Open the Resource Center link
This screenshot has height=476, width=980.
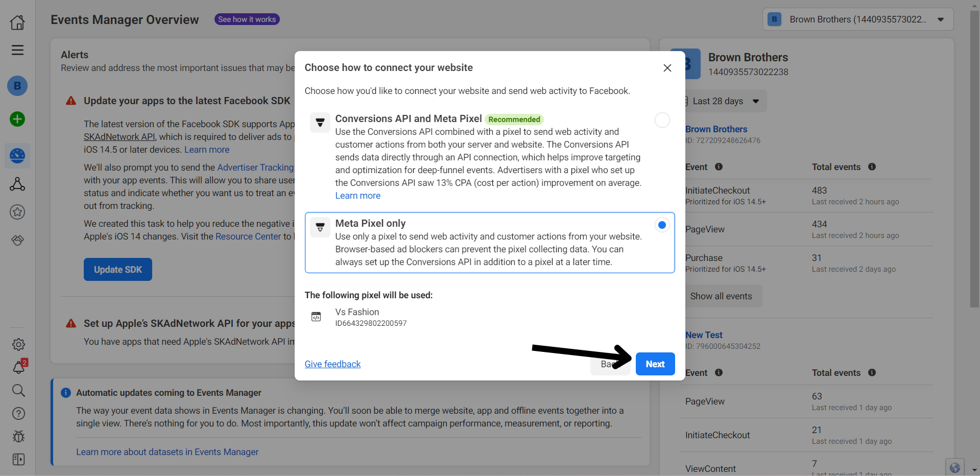[248, 236]
